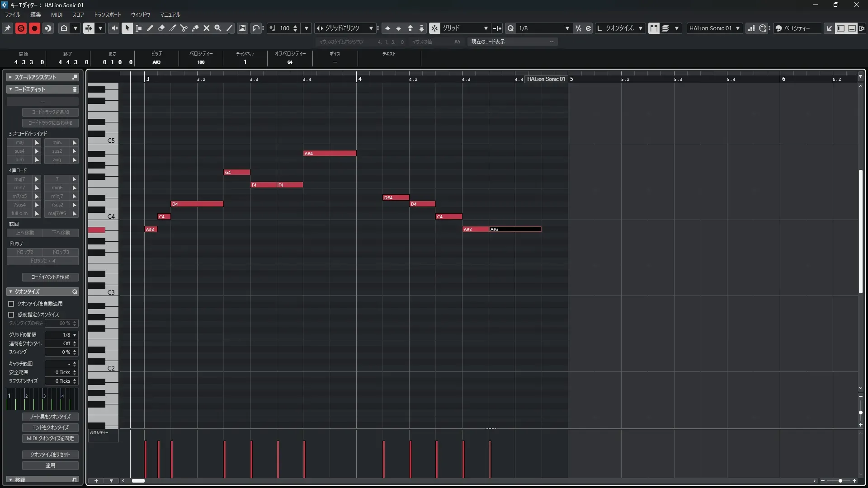Select the Mute X tool
The height and width of the screenshot is (488, 868).
(x=207, y=28)
